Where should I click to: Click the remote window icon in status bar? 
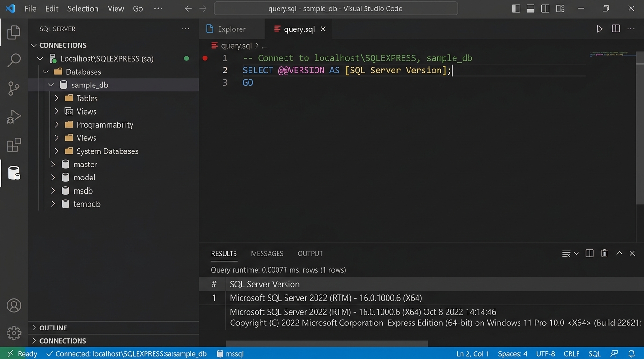tap(10, 354)
